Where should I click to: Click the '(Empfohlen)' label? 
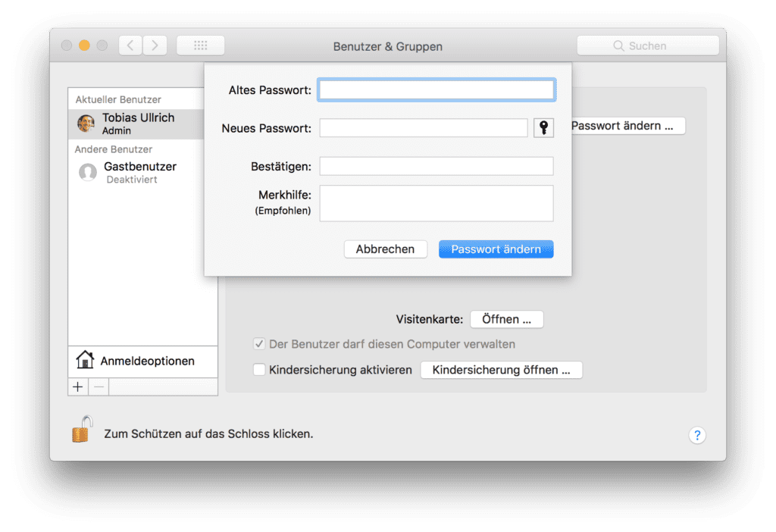tap(283, 211)
